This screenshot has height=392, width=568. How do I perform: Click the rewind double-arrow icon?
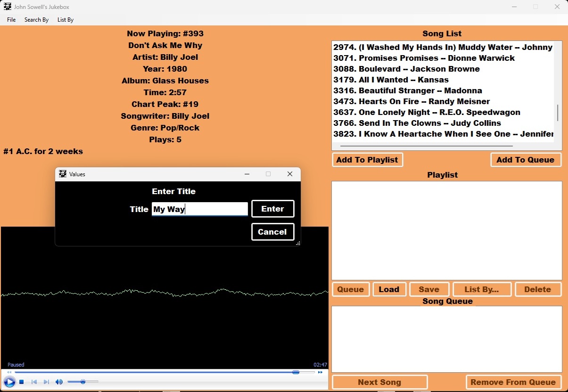[9, 372]
